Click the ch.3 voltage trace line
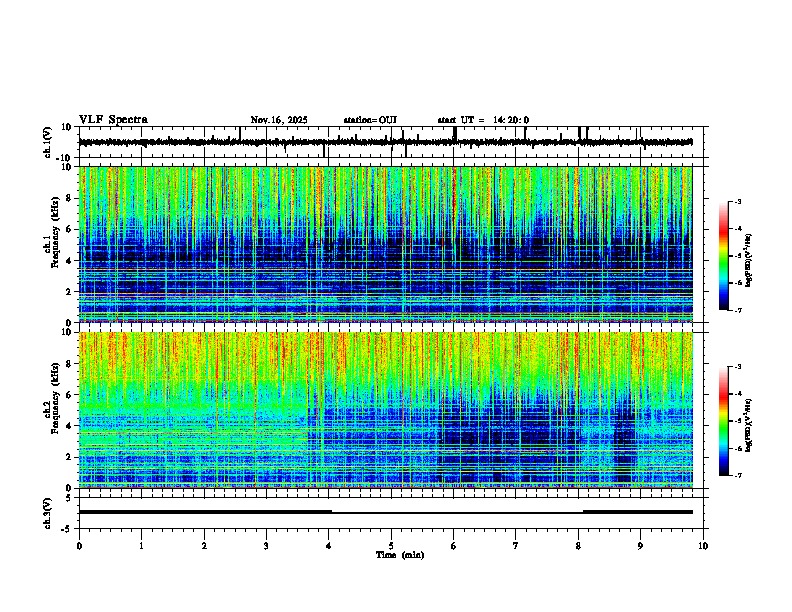This screenshot has height=612, width=792. (x=386, y=512)
